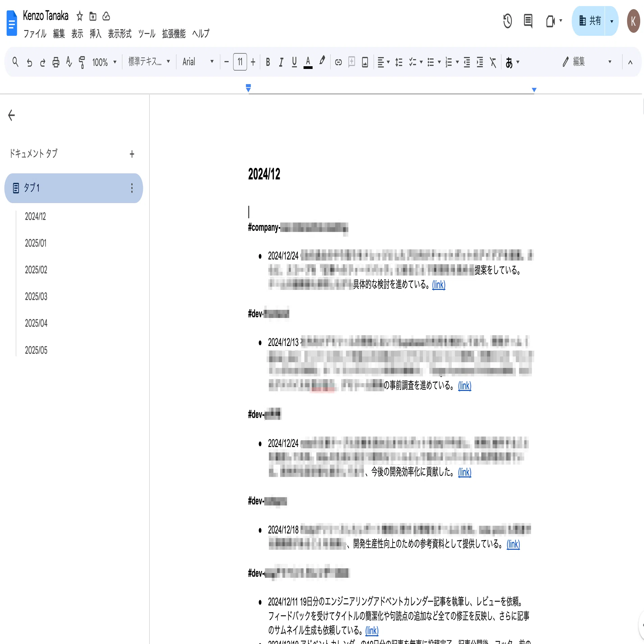Open the text color picker

coord(308,62)
